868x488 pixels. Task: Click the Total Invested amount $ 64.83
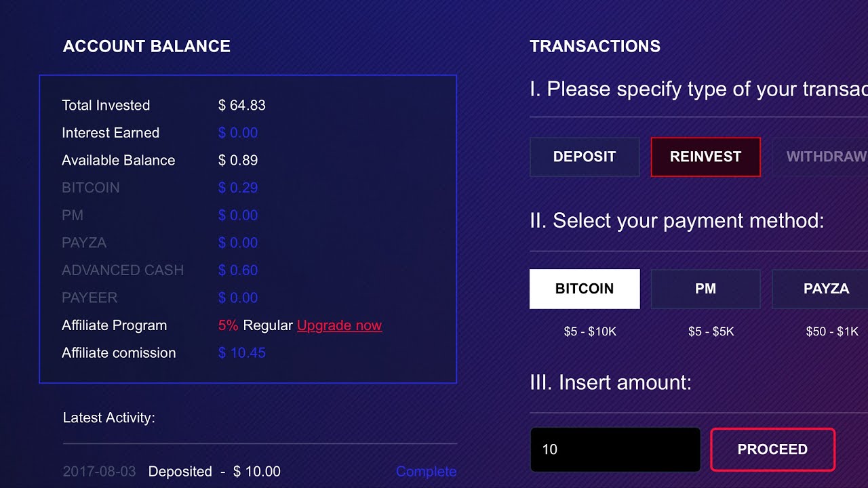[242, 105]
